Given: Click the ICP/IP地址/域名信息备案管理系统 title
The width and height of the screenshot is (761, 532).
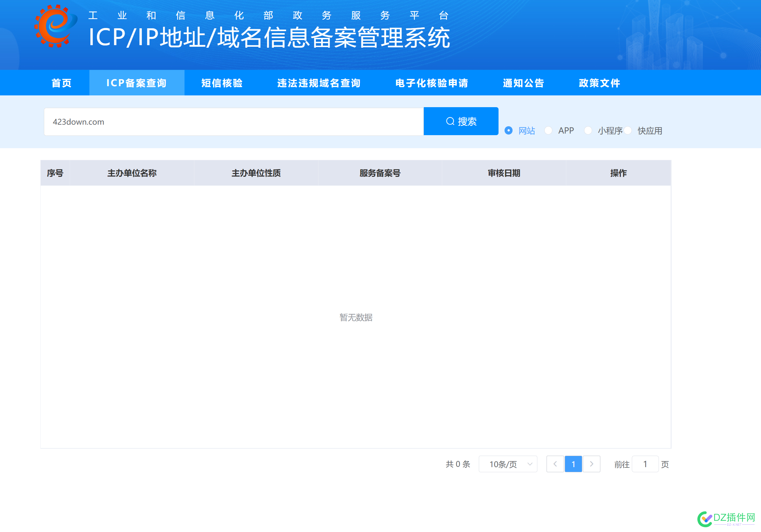Looking at the screenshot, I should 269,37.
